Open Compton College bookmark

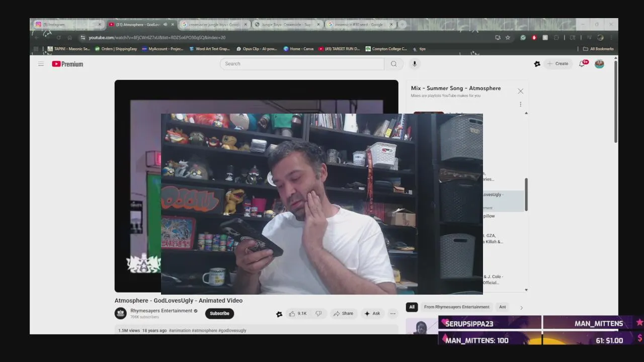click(x=386, y=49)
